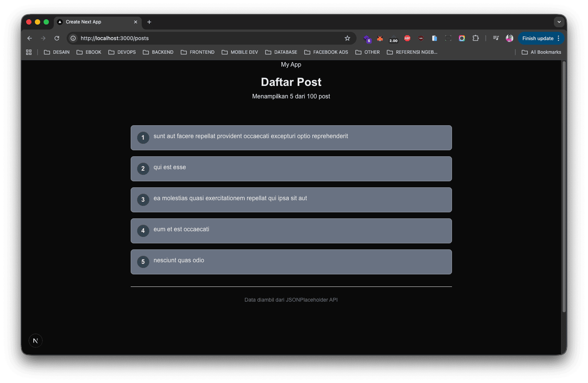Reload the current page
Screen dimensions: 588x383
click(57, 38)
